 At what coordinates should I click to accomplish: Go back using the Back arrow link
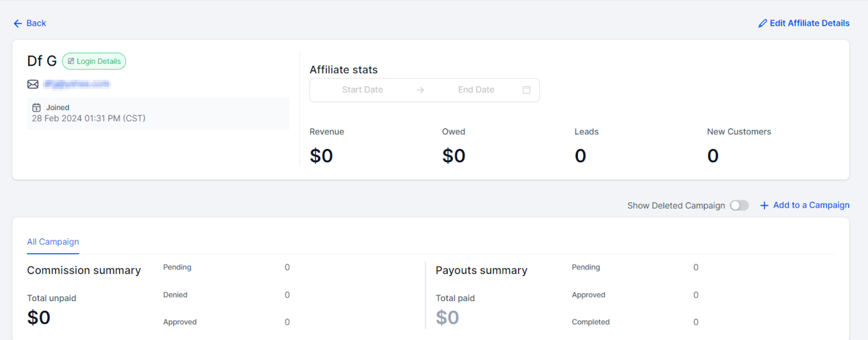pos(30,23)
